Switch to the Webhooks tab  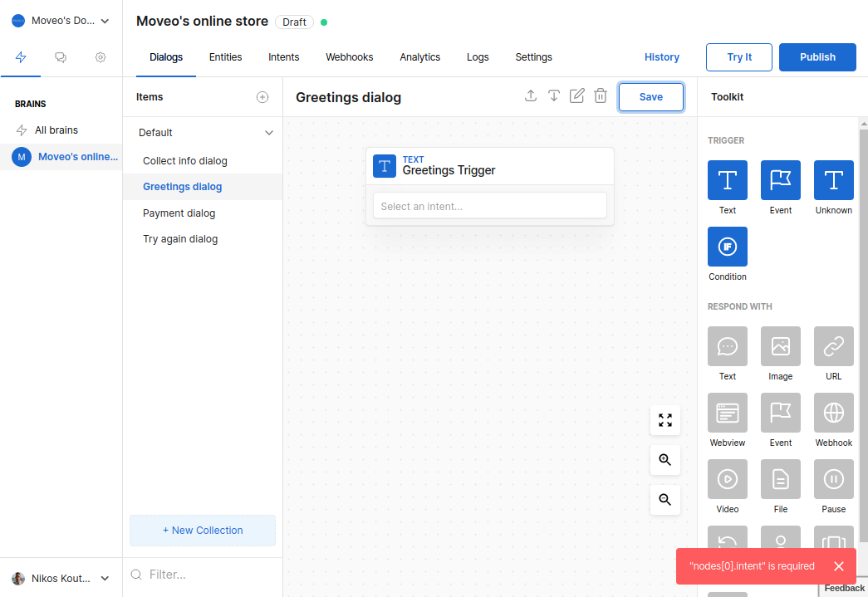coord(350,57)
